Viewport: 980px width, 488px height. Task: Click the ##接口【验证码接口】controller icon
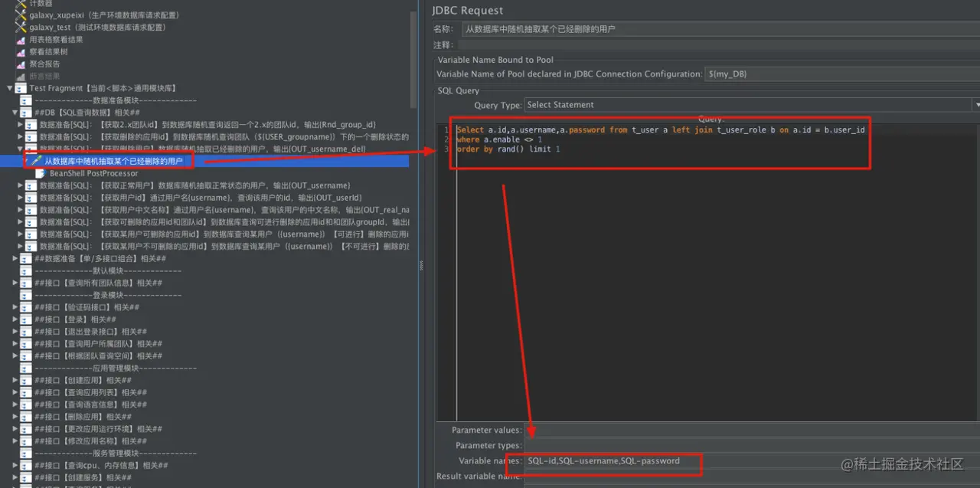click(x=26, y=307)
